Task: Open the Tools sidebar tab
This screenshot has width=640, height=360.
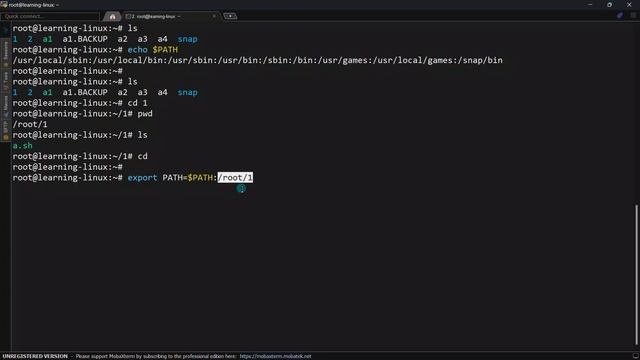Action: [5, 80]
